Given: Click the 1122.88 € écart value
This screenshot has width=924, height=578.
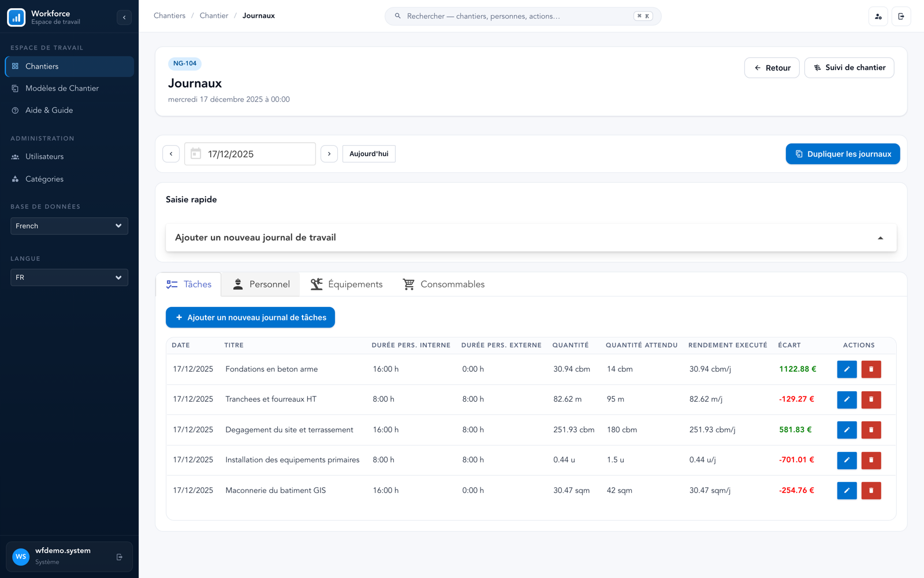Looking at the screenshot, I should (x=798, y=369).
